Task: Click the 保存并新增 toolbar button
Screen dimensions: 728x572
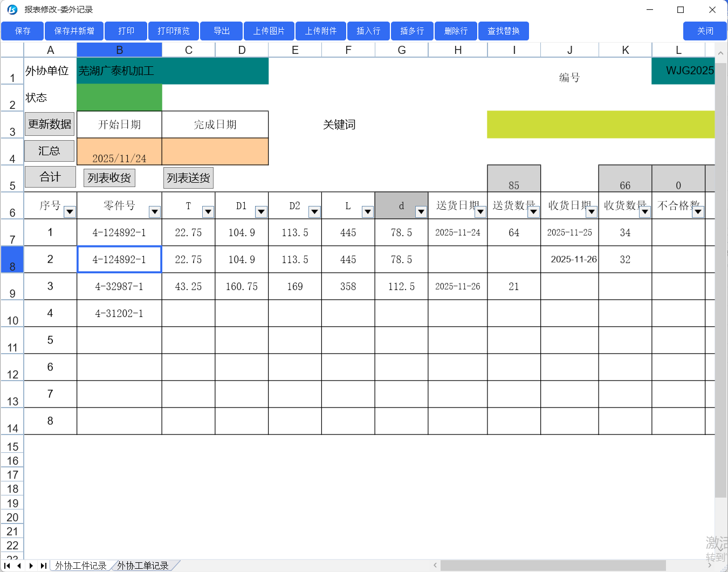Action: click(74, 31)
